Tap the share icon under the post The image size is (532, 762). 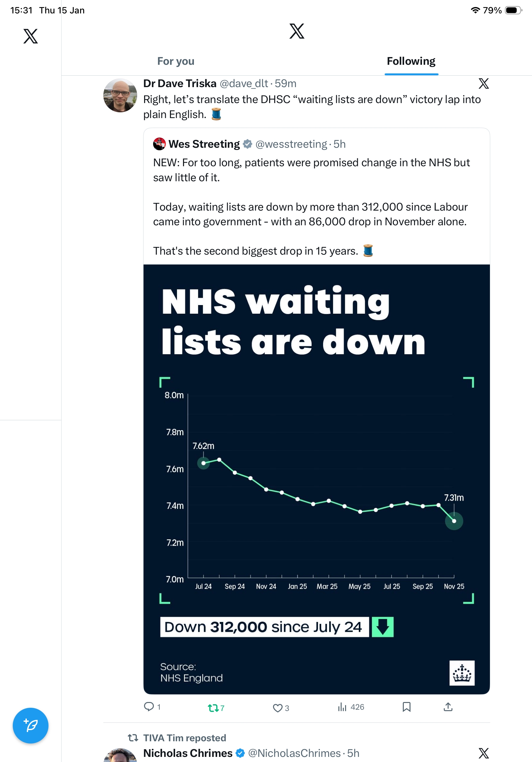[x=448, y=707]
